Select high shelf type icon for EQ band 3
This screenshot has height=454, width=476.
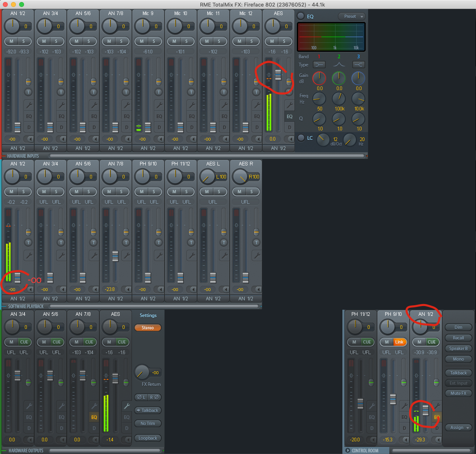358,65
